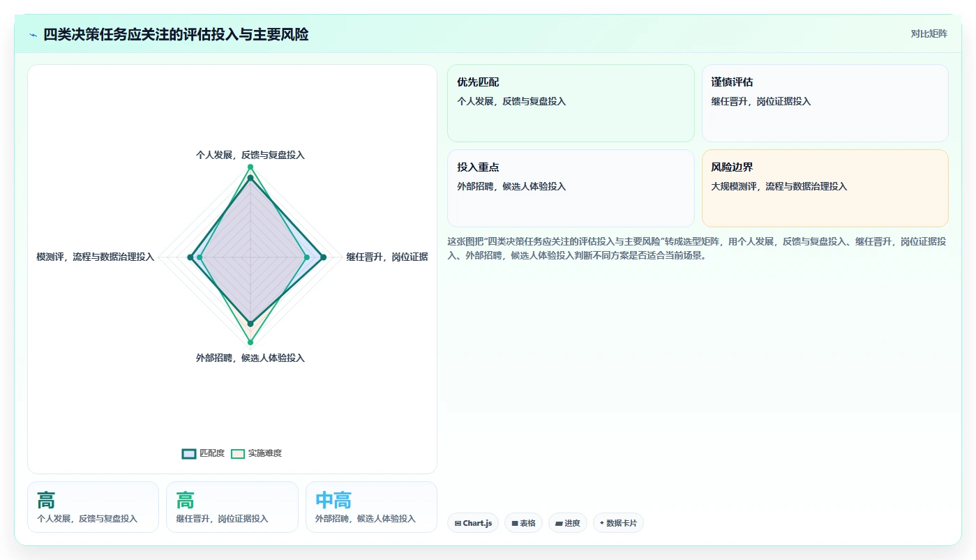This screenshot has width=976, height=560.
Task: Open the 谨慎评估 card
Action: (825, 103)
